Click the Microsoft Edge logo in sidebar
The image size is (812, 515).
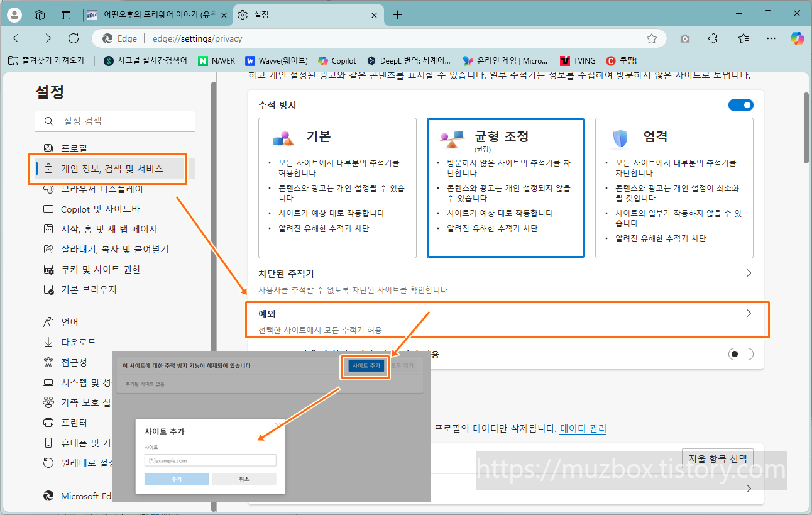coord(48,496)
